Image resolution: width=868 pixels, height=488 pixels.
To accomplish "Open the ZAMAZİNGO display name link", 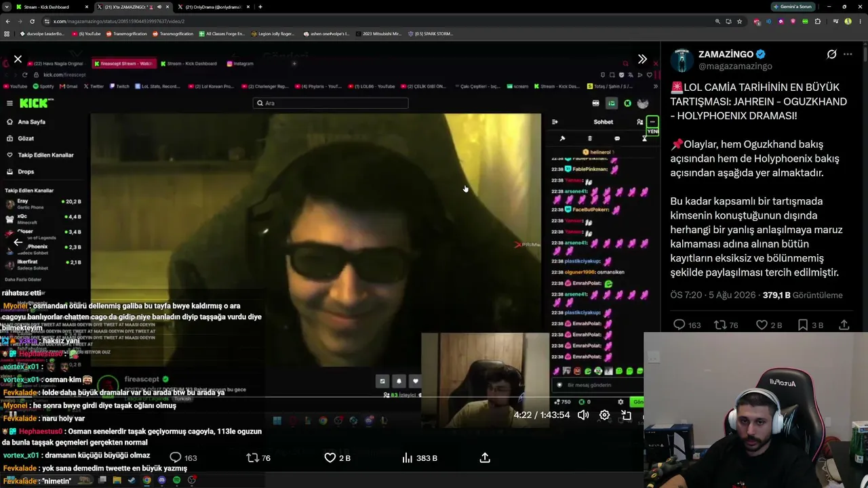I will [x=727, y=54].
